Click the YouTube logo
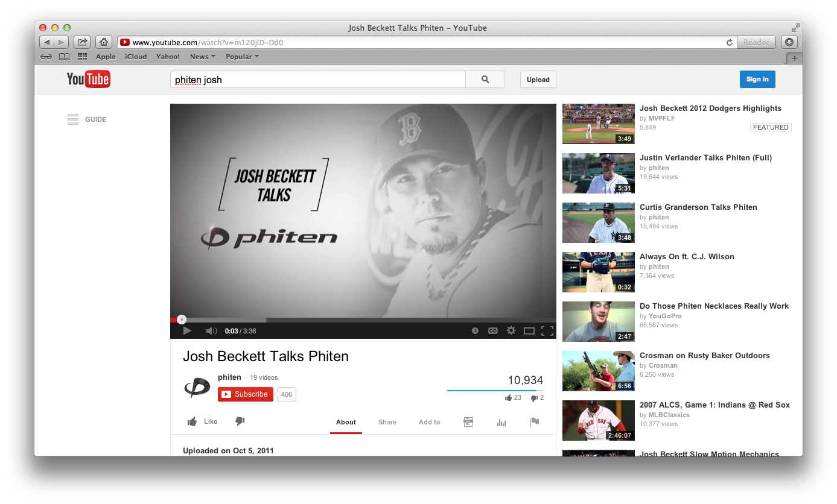The width and height of the screenshot is (837, 504). tap(89, 80)
